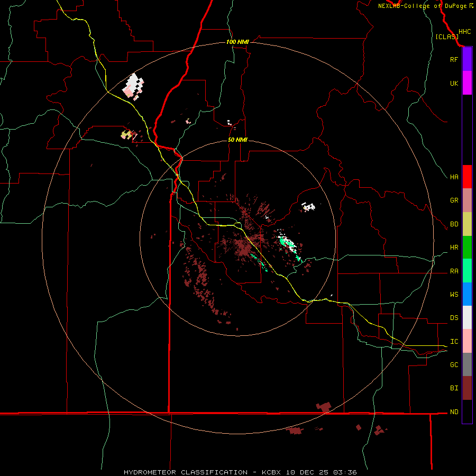
Task: Click the HR heavy rain green swatch
Action: [467, 248]
